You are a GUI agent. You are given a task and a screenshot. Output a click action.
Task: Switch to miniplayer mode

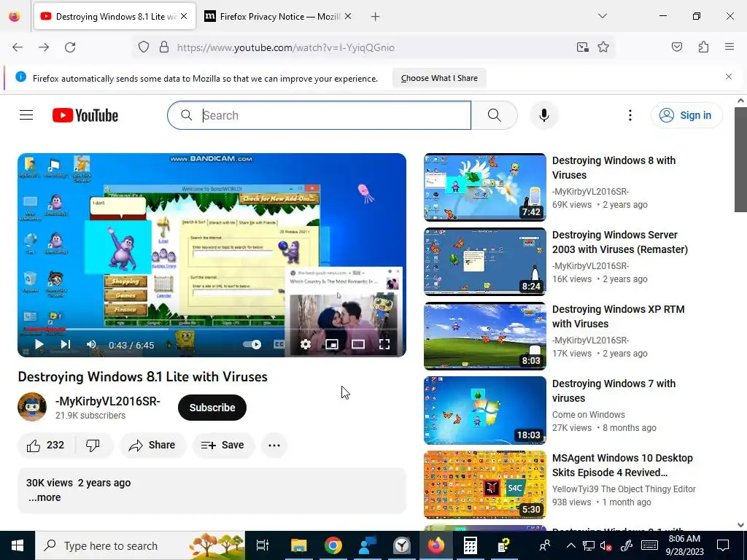(332, 344)
